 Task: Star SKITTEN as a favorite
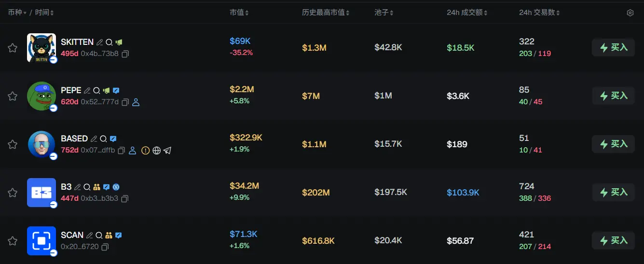click(13, 48)
